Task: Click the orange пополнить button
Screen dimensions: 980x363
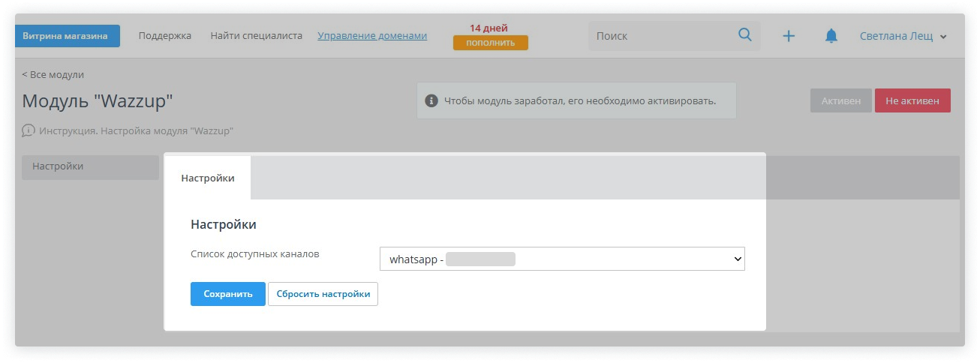Action: point(490,43)
